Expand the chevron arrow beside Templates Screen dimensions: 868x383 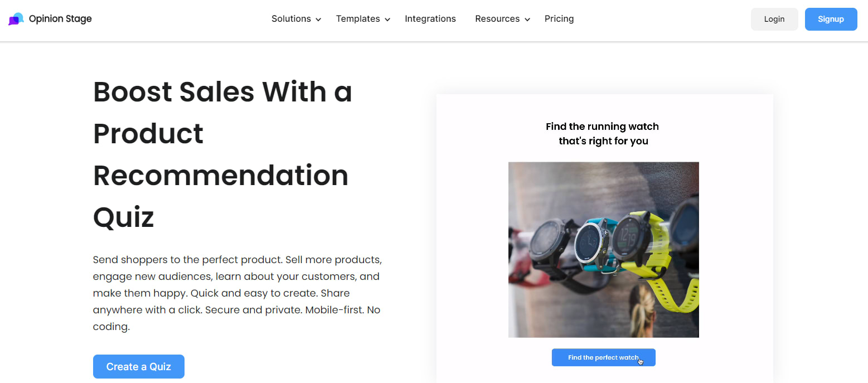387,20
